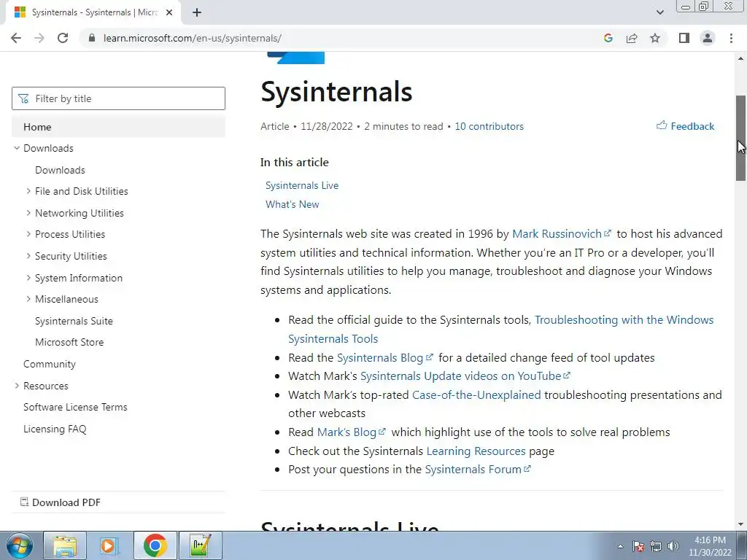Open a new browser tab
Image resolution: width=747 pixels, height=560 pixels.
197,12
